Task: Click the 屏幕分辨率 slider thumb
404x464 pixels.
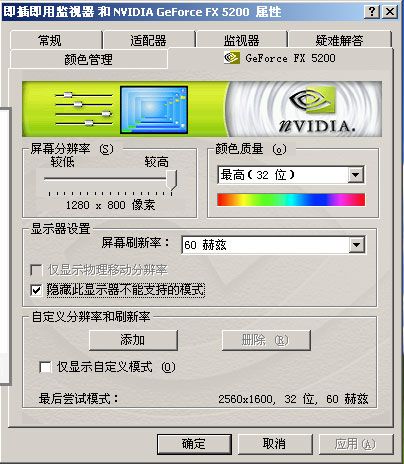Action: click(x=172, y=180)
